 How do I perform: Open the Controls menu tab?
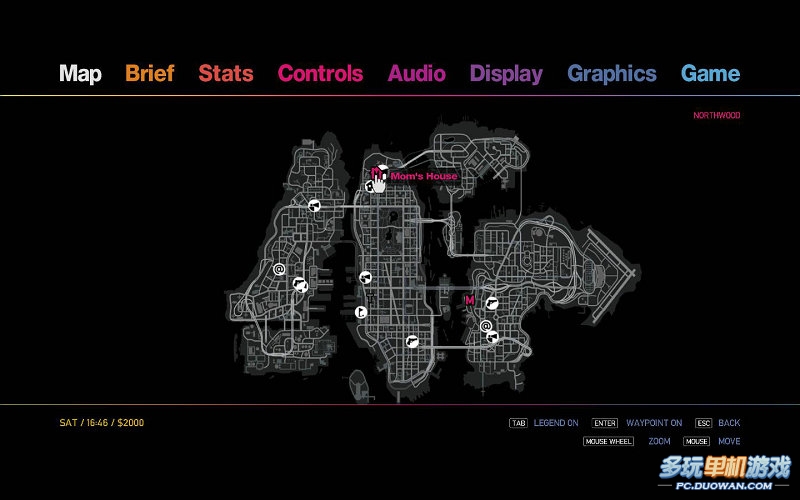pos(320,73)
